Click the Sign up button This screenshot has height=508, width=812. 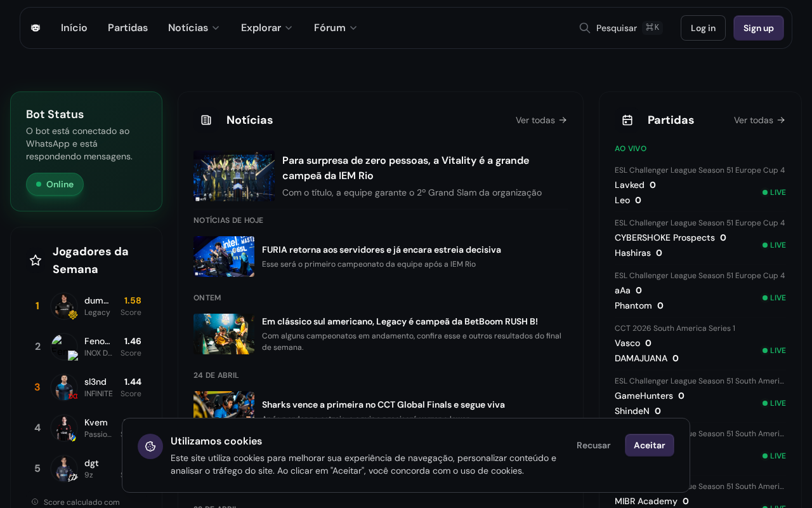pyautogui.click(x=759, y=28)
